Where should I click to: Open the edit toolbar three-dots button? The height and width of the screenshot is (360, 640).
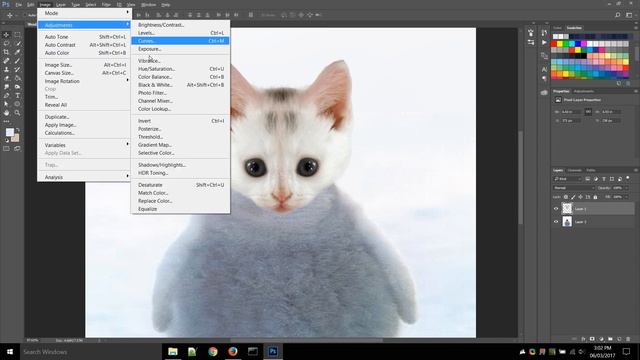6,121
